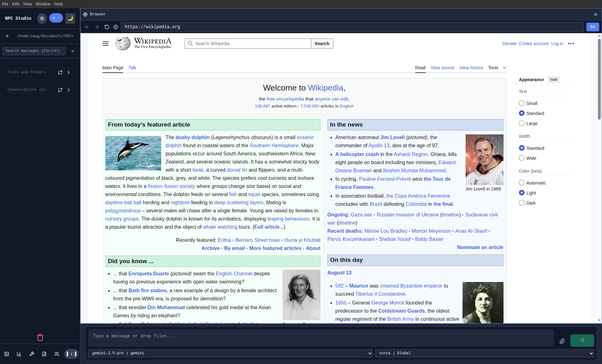Open the Window menu
The height and width of the screenshot is (364, 602).
[x=43, y=4]
